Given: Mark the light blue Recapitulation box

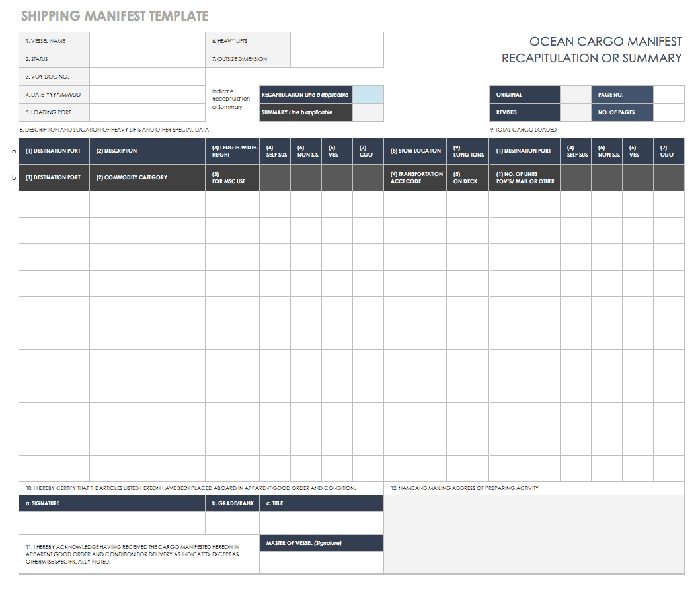Looking at the screenshot, I should (x=368, y=95).
